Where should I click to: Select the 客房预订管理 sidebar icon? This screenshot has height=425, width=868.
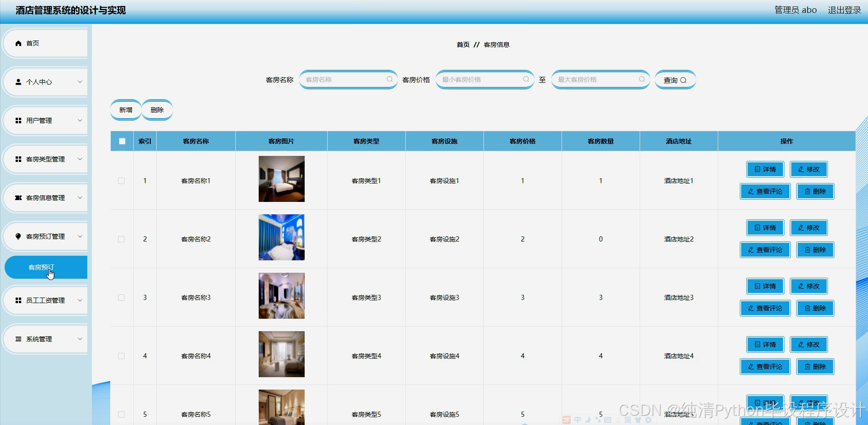click(x=18, y=236)
